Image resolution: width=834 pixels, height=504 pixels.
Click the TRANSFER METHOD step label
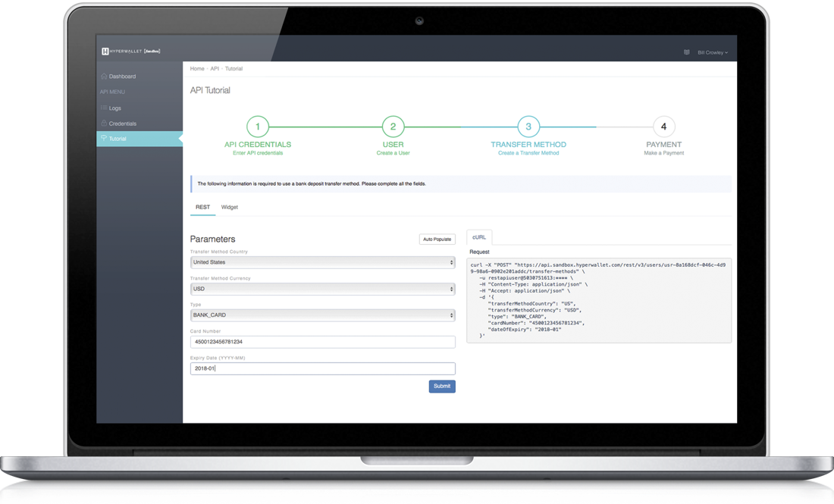(528, 145)
